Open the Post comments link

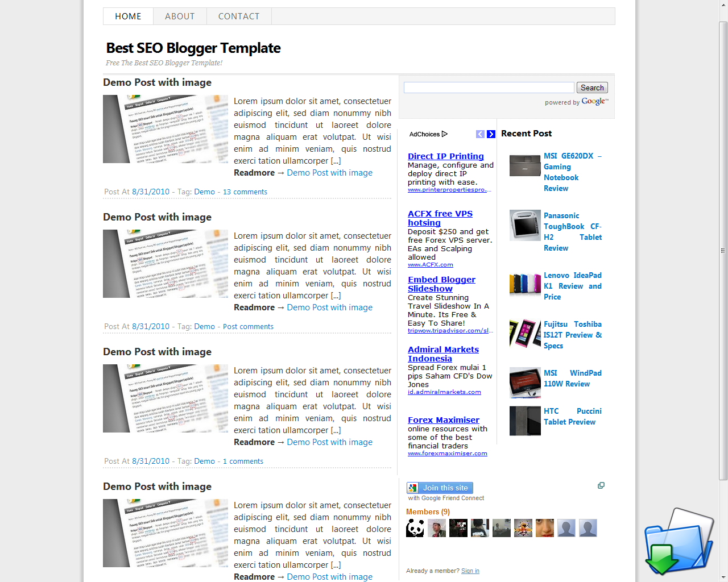pos(248,327)
